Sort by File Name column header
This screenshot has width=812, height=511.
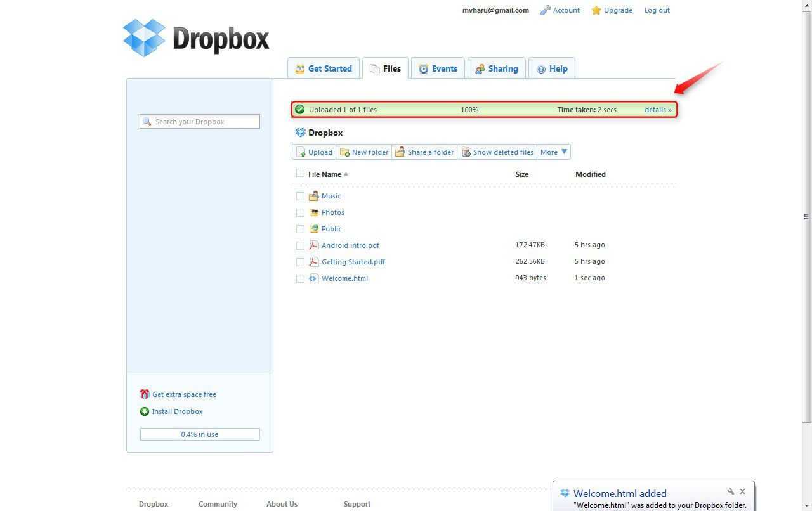tap(328, 174)
